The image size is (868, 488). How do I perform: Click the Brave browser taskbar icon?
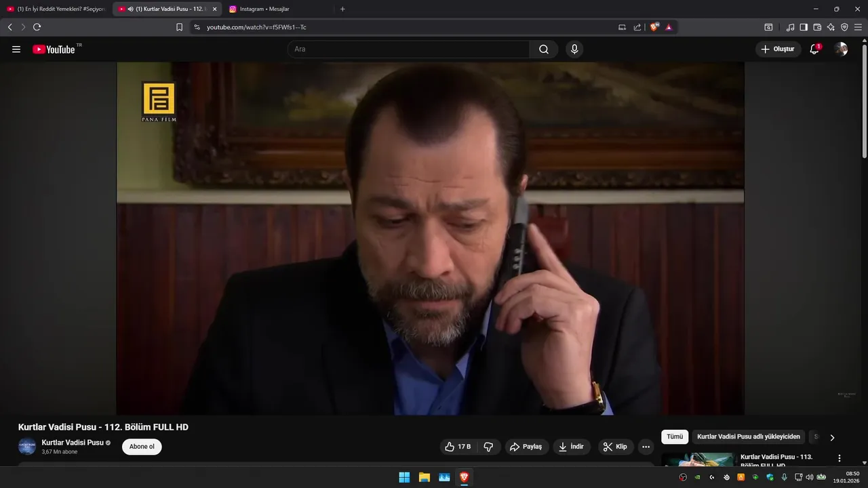[x=465, y=477]
